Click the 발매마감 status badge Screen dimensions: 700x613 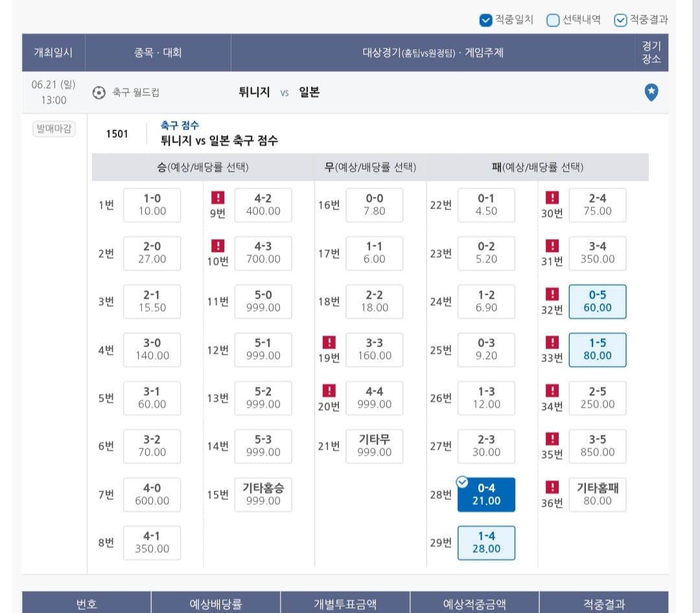[x=54, y=129]
